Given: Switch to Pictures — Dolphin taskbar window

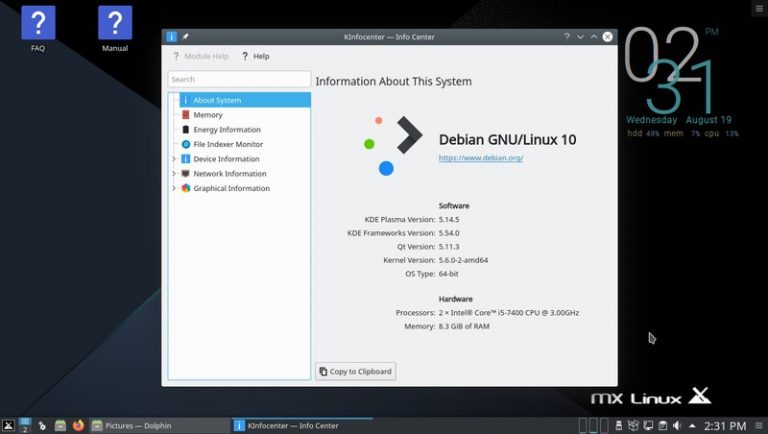Looking at the screenshot, I should pyautogui.click(x=158, y=425).
